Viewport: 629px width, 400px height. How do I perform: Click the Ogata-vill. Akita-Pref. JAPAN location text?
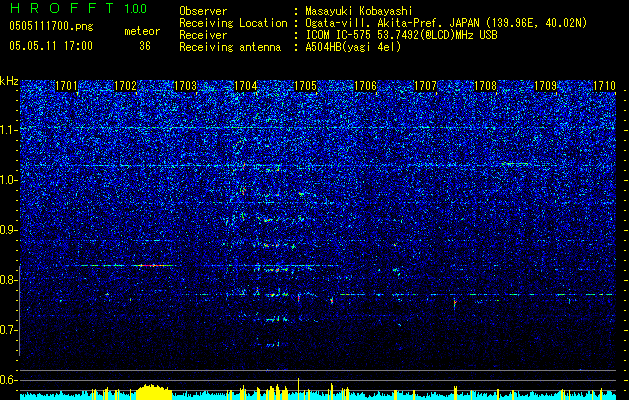(446, 23)
